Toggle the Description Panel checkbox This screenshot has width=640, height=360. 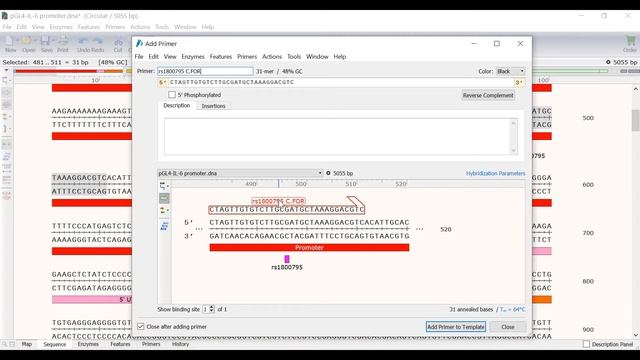[586, 344]
